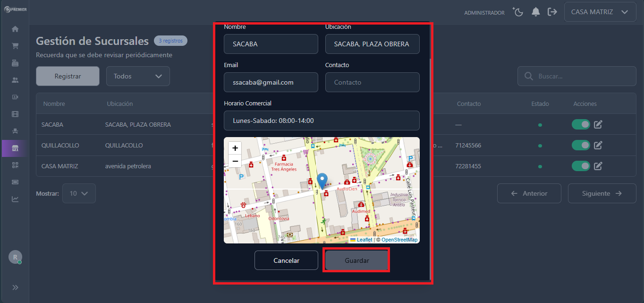This screenshot has width=644, height=303.
Task: Click the users group icon in the sidebar
Action: point(15,80)
